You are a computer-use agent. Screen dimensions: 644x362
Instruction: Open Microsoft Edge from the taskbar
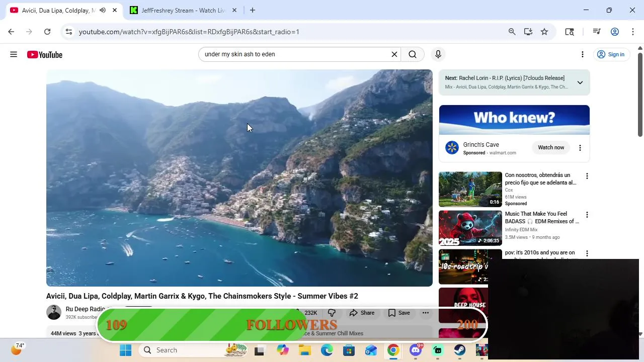click(x=327, y=350)
